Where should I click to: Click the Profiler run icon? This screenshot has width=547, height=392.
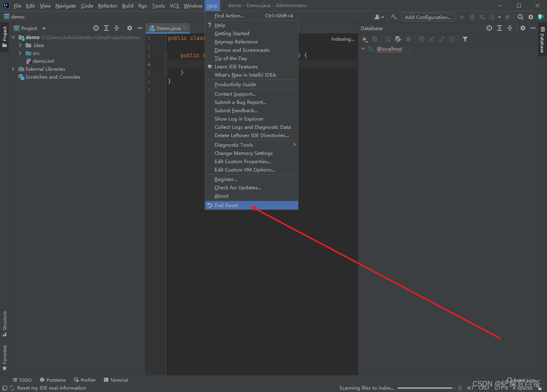(492, 17)
